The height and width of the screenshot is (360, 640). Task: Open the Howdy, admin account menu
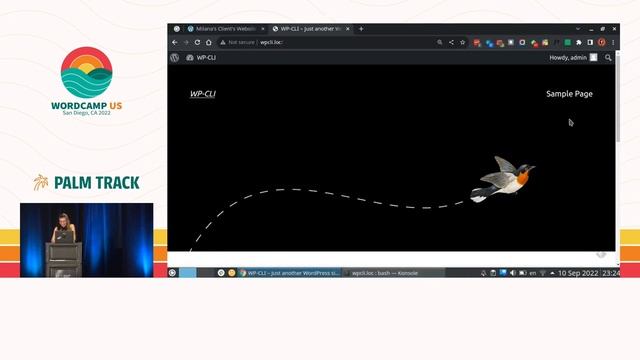tap(573, 58)
